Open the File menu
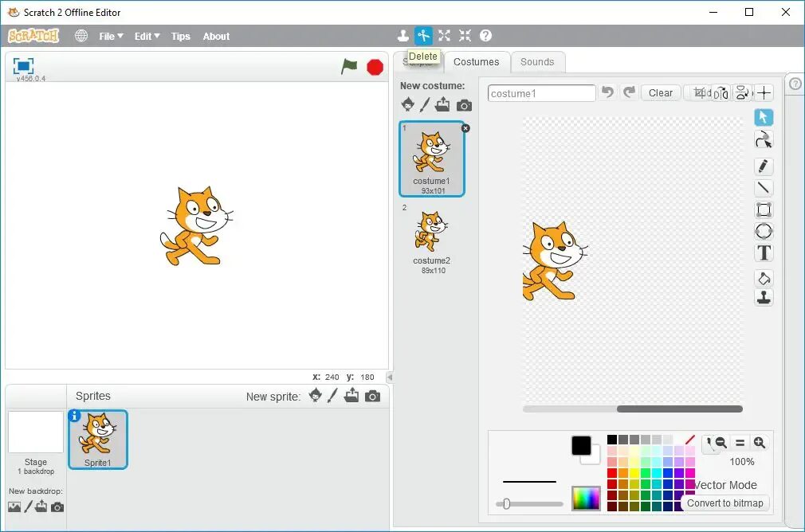This screenshot has width=805, height=532. pos(111,36)
